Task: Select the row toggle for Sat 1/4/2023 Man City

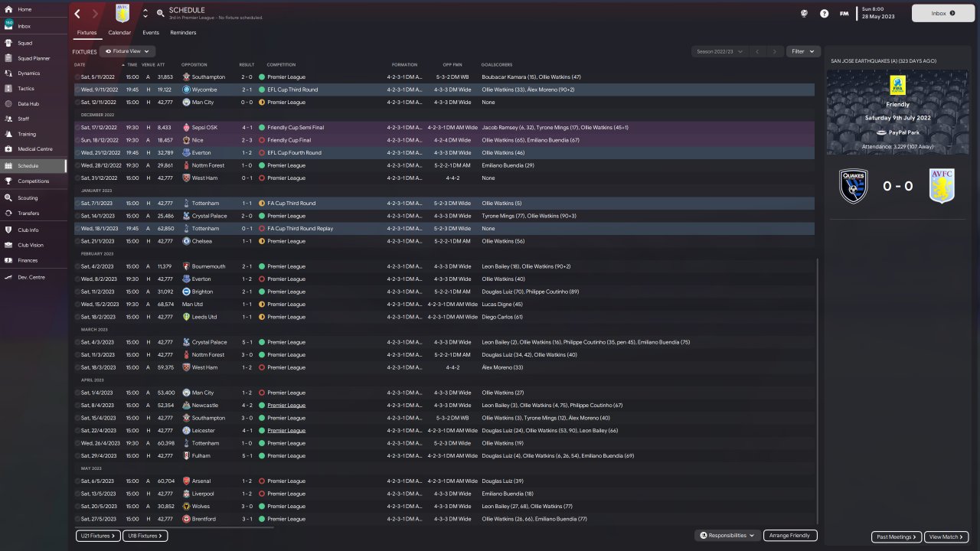Action: tap(77, 393)
